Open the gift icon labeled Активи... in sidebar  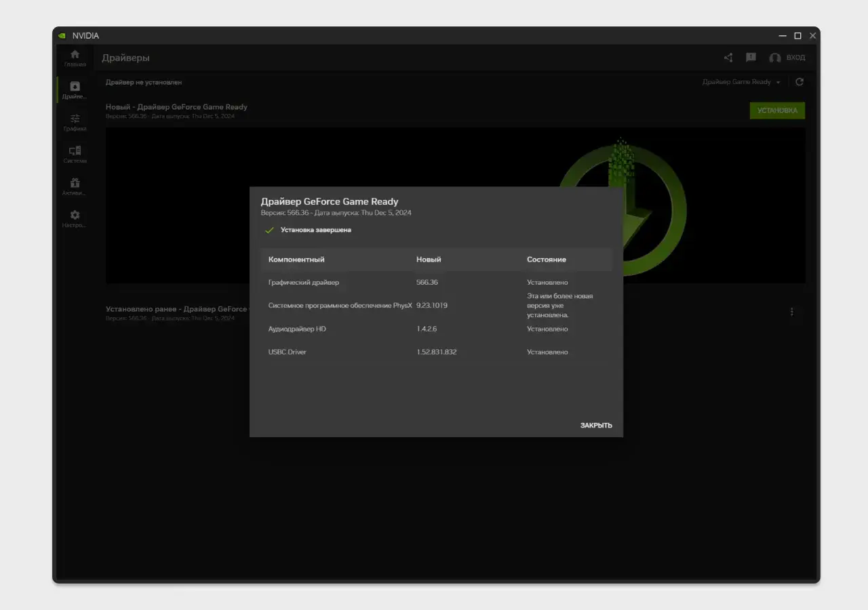coord(75,182)
